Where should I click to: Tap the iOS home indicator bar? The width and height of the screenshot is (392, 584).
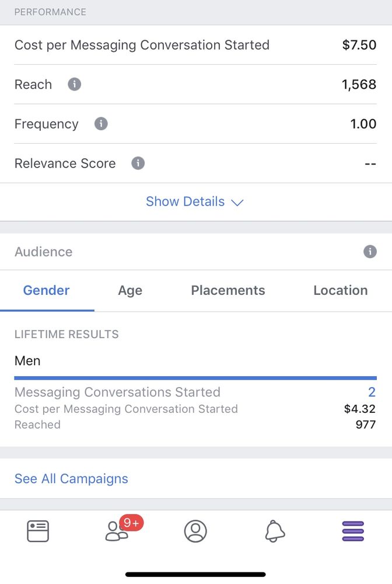(195, 575)
